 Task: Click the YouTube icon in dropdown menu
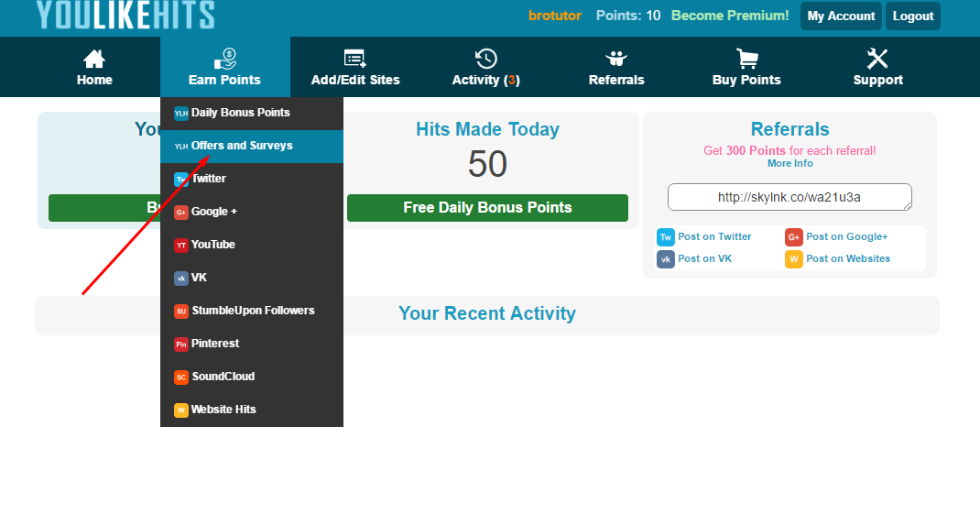click(181, 246)
